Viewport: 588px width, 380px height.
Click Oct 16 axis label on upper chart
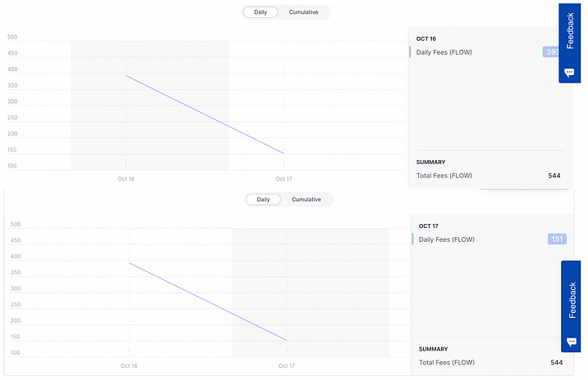pos(126,179)
